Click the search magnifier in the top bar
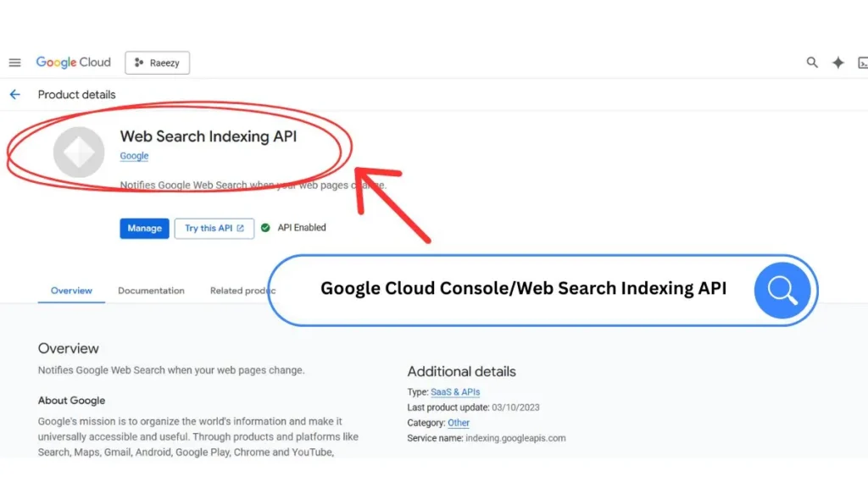Screen dimensions: 868x488 click(811, 63)
